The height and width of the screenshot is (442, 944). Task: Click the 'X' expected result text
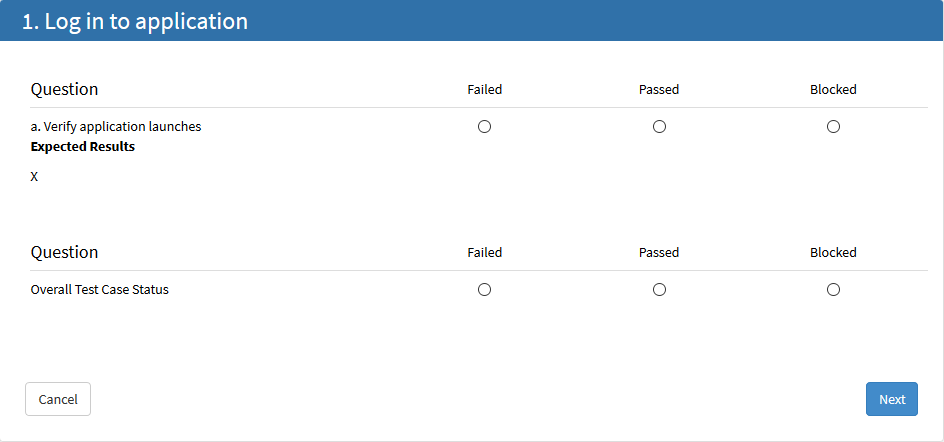coord(35,177)
